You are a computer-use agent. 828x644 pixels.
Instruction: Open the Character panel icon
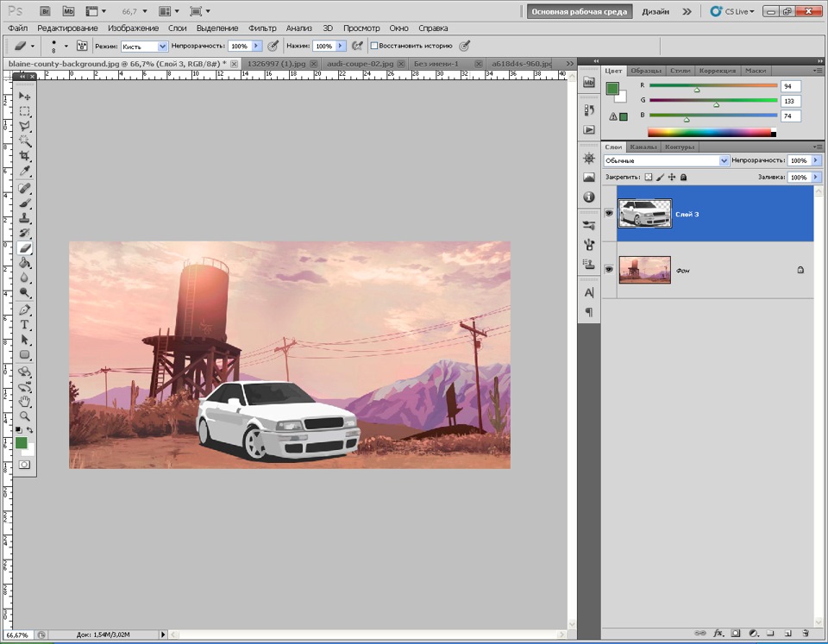pyautogui.click(x=589, y=292)
